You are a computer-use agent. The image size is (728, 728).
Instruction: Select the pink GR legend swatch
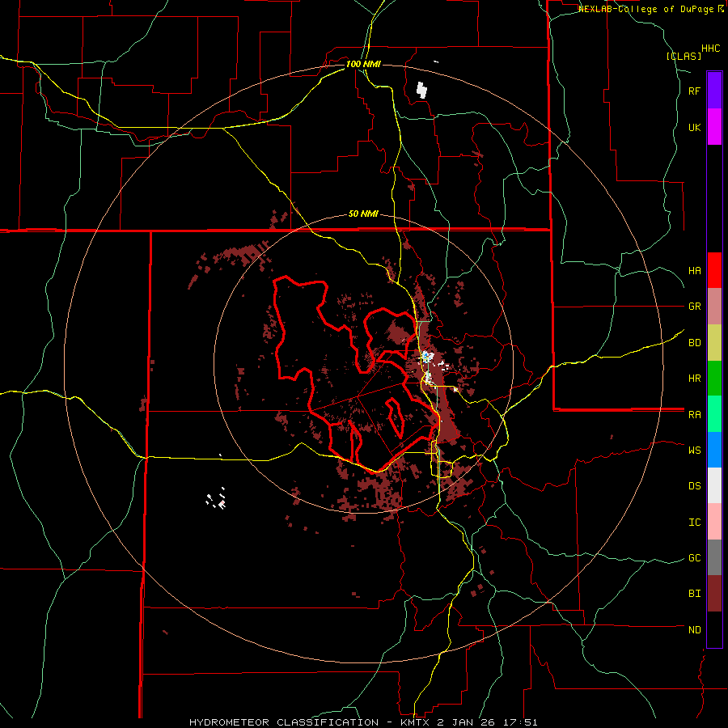click(x=714, y=307)
